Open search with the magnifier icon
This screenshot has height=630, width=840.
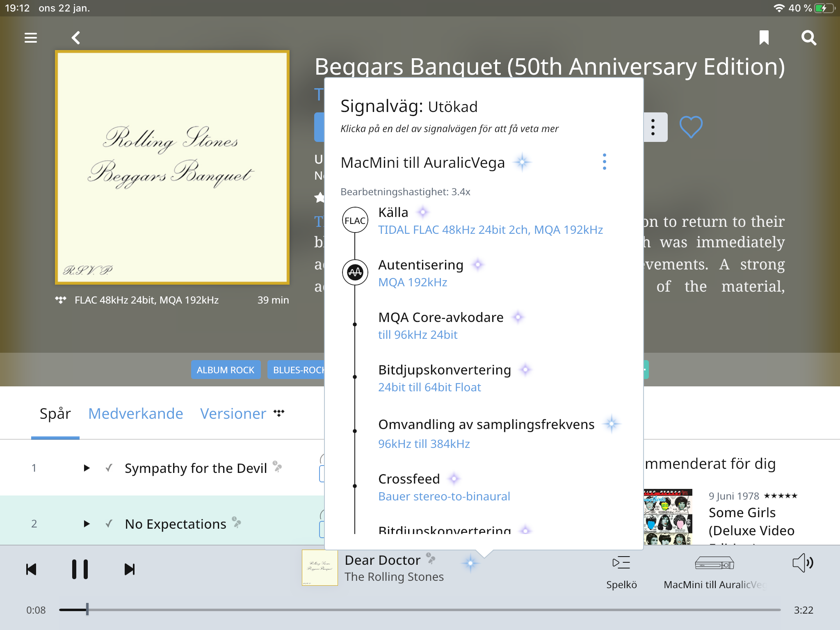[808, 38]
